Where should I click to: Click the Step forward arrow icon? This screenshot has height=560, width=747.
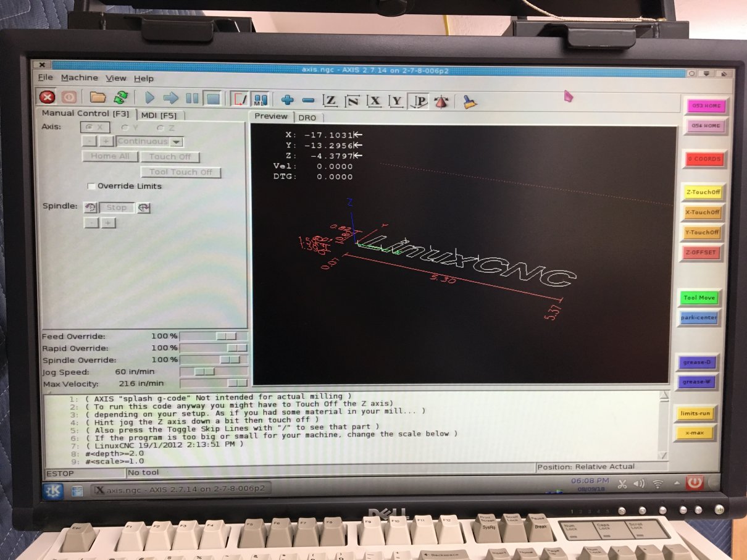171,98
